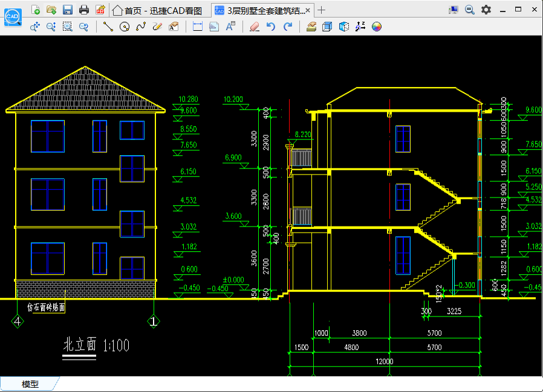
Task: Open the color wheel background setting
Action: coord(377,27)
